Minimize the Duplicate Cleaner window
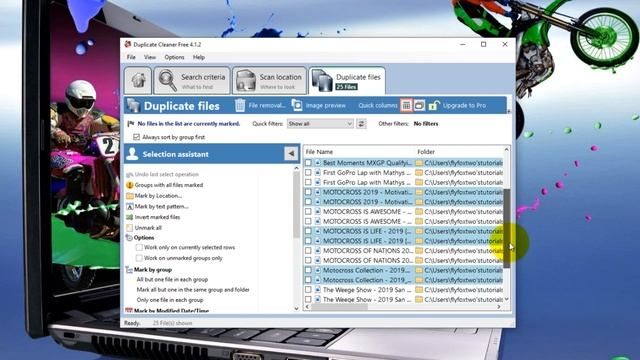Image resolution: width=640 pixels, height=360 pixels. 462,44
